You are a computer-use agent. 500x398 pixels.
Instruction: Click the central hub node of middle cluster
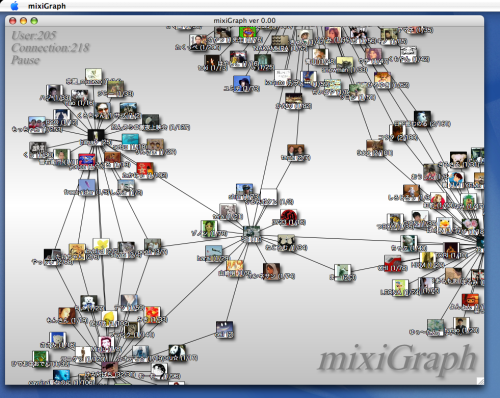(251, 233)
